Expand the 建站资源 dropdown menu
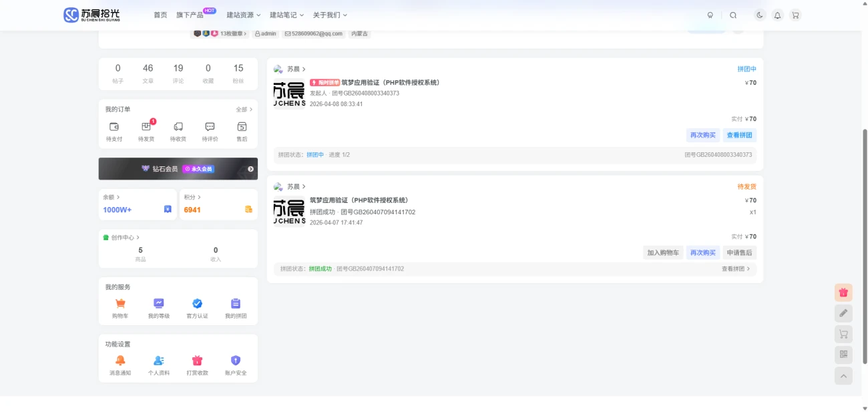Viewport: 868px width, 412px height. (x=242, y=15)
